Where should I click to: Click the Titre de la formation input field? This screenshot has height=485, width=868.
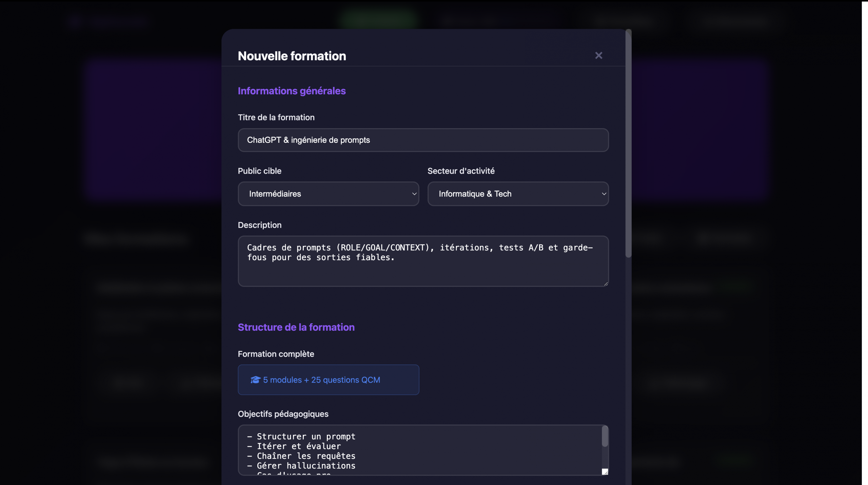click(423, 140)
